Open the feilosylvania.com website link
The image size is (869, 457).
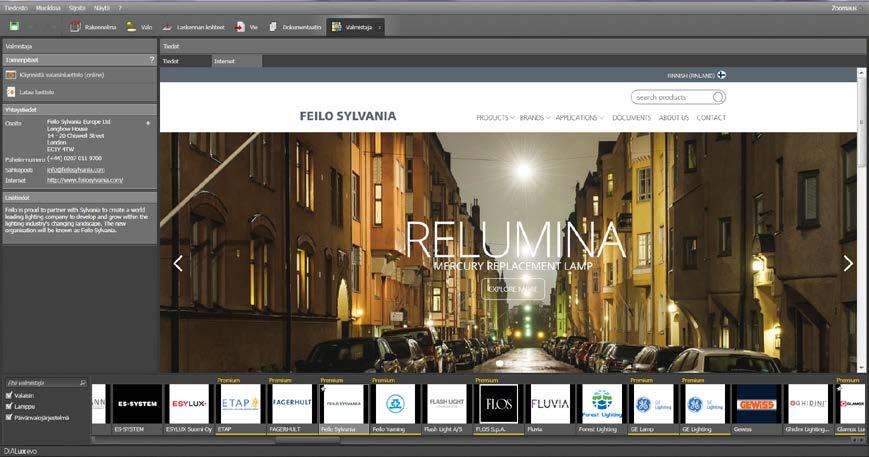point(85,180)
